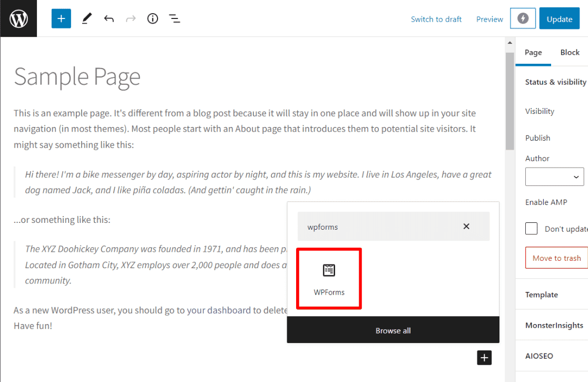The height and width of the screenshot is (382, 588).
Task: Click the WordPress logo in the corner
Action: pyautogui.click(x=18, y=18)
